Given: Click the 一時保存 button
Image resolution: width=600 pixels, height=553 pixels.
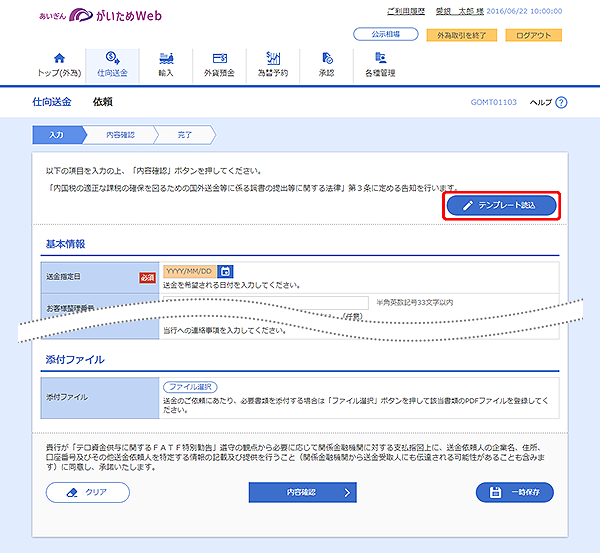Looking at the screenshot, I should [515, 492].
